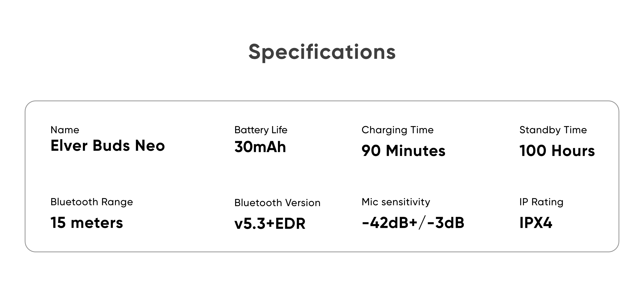This screenshot has width=644, height=293.
Task: Select the 90 Minutes value
Action: pyautogui.click(x=403, y=151)
